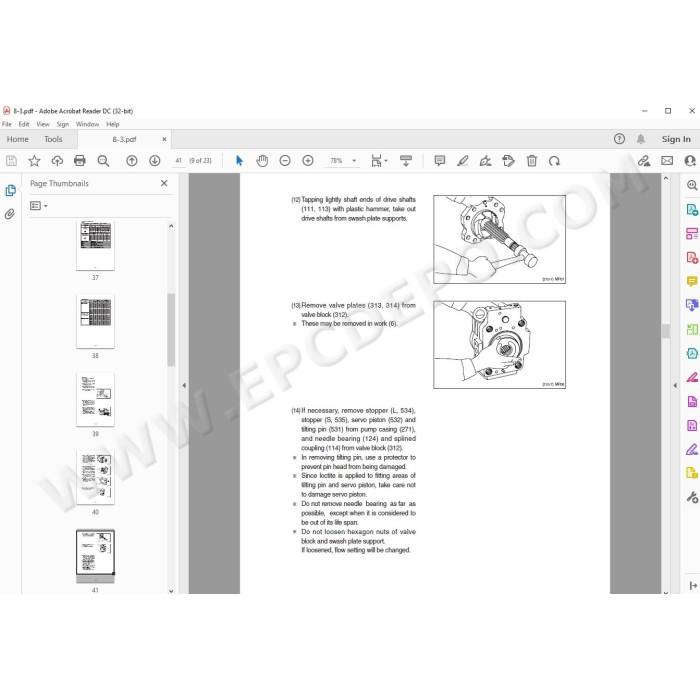Collapse the right tools pane arrow
This screenshot has width=700, height=700.
[x=675, y=385]
